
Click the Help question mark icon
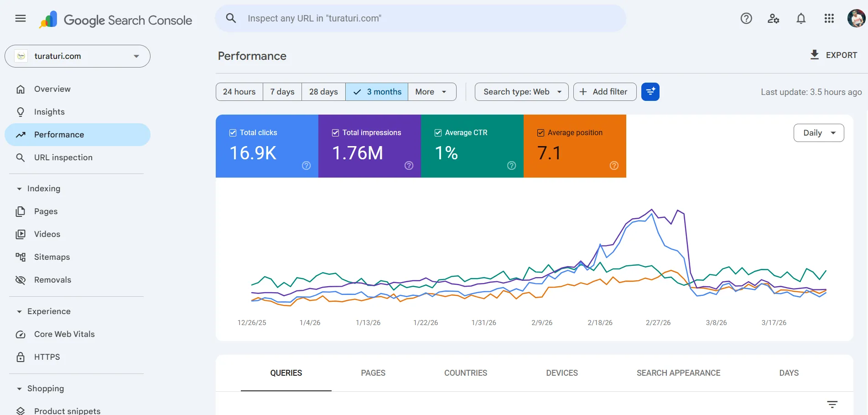[x=746, y=18]
